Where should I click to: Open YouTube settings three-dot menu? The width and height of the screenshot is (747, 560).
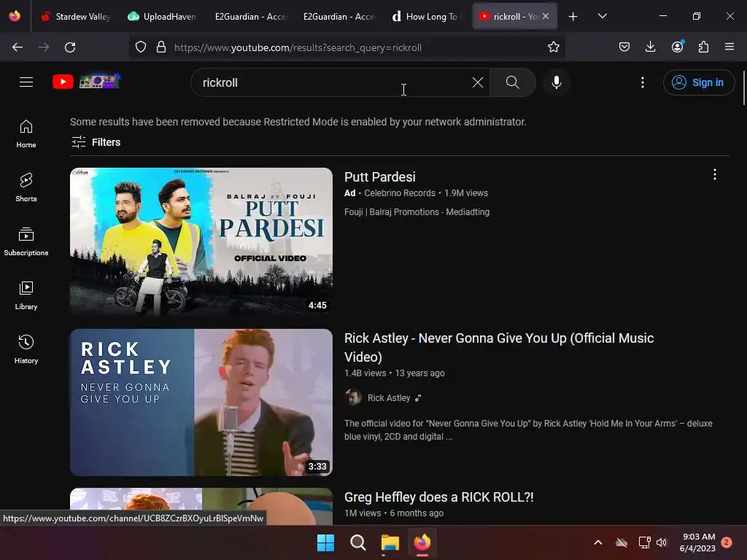click(642, 82)
